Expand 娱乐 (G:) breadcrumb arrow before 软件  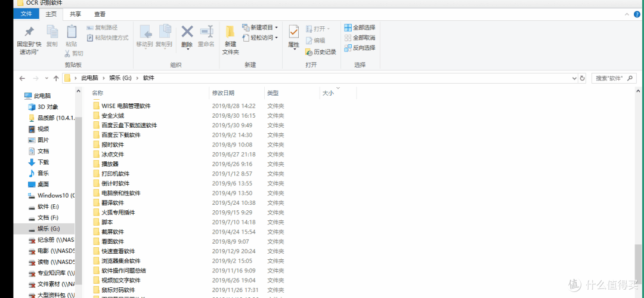(137, 78)
